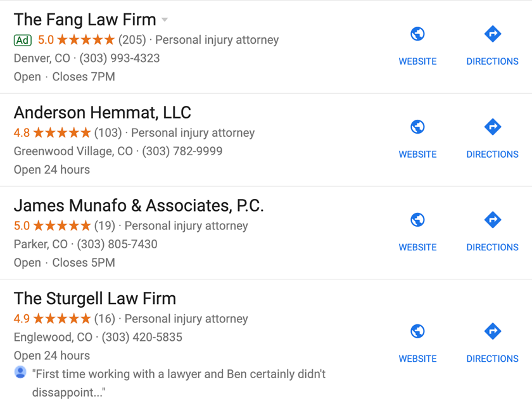Open The Sturgell Law Firm listing title

[95, 298]
